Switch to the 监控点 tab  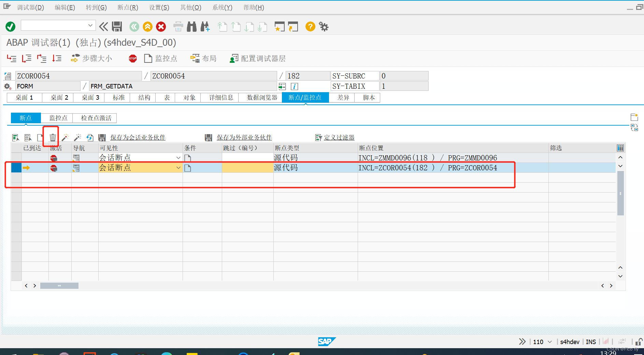pos(57,118)
